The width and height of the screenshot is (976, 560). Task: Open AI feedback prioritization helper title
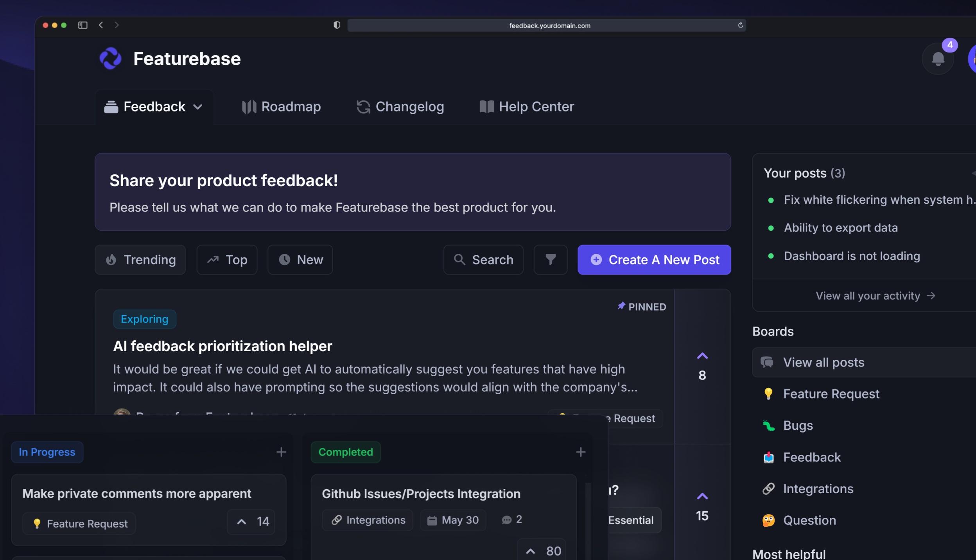tap(222, 346)
